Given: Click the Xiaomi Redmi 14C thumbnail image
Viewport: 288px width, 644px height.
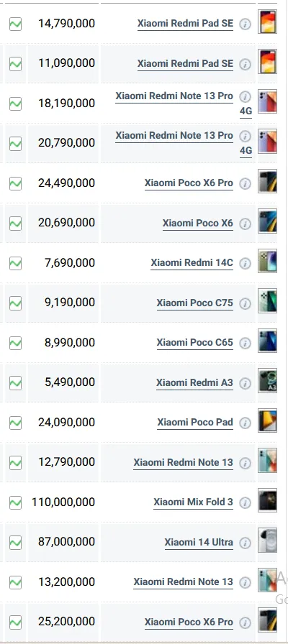Looking at the screenshot, I should click(x=267, y=261).
